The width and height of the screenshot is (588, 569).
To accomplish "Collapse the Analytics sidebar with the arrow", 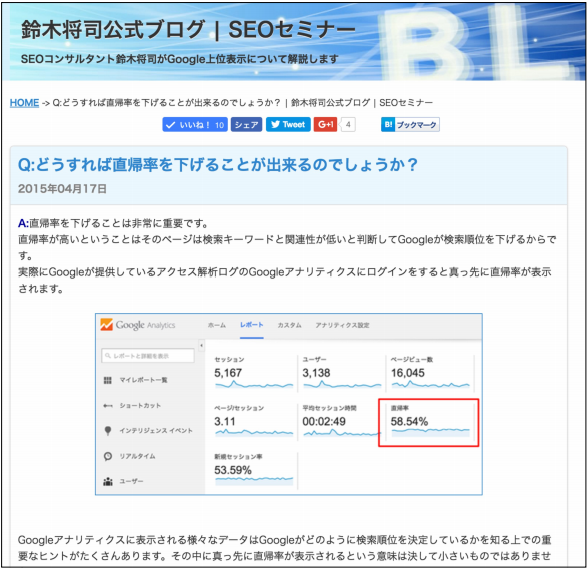I will click(201, 345).
